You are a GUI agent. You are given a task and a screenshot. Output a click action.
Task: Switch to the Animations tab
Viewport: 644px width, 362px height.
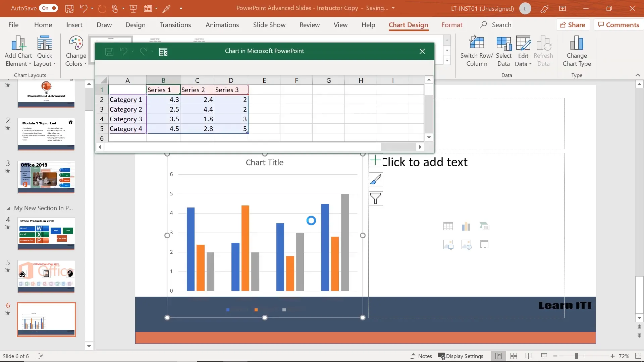click(x=222, y=25)
